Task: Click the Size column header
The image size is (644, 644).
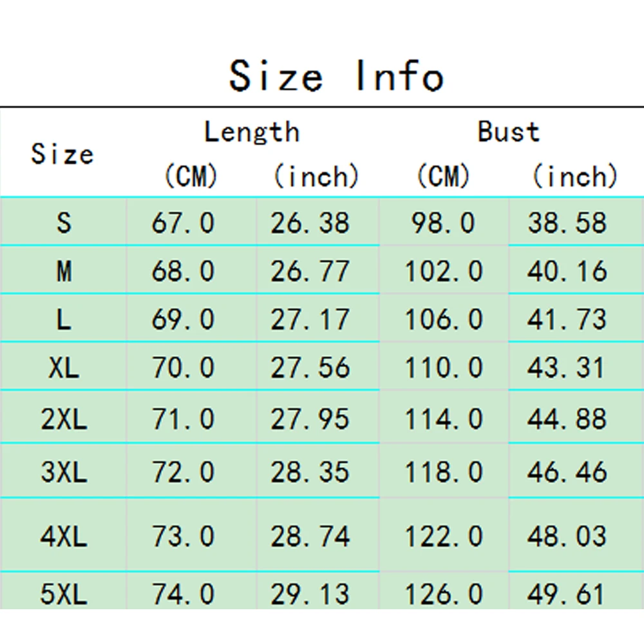Action: (x=62, y=154)
